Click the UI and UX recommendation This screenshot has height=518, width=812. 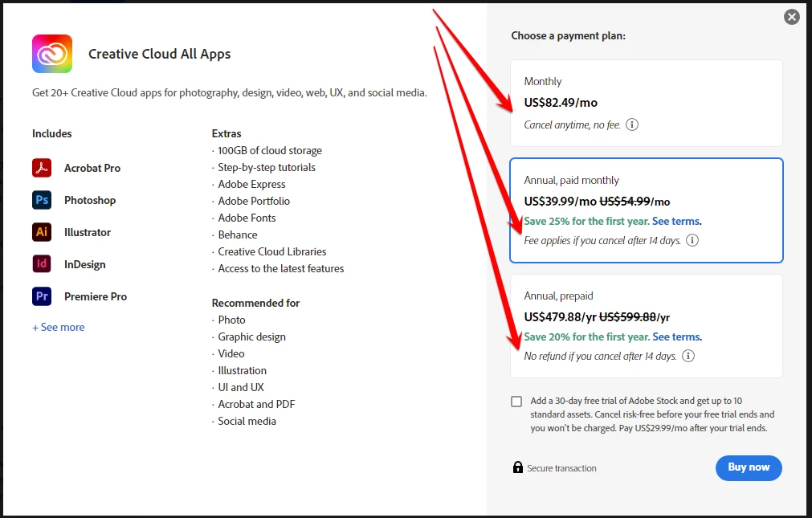pyautogui.click(x=241, y=387)
